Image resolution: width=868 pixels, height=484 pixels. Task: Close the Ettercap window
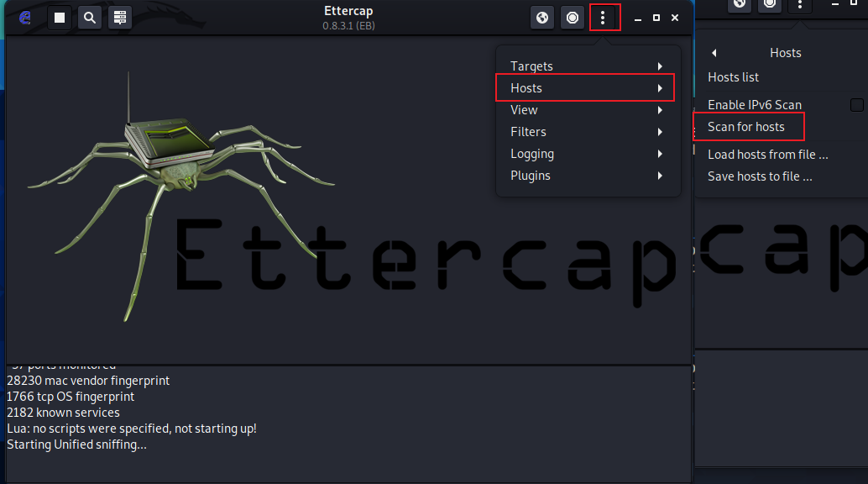click(x=675, y=18)
